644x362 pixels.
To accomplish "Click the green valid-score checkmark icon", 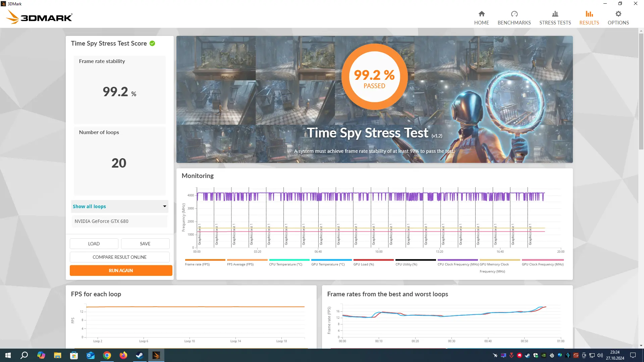I will [152, 43].
